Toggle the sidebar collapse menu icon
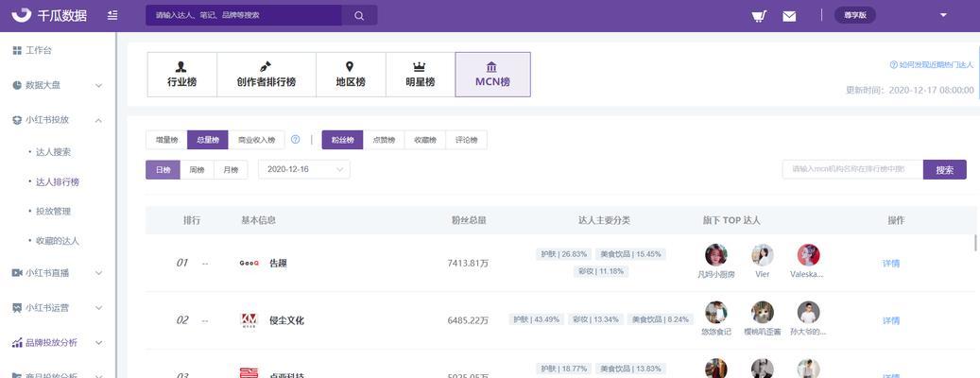Screen dimensions: 980x378 [x=112, y=15]
